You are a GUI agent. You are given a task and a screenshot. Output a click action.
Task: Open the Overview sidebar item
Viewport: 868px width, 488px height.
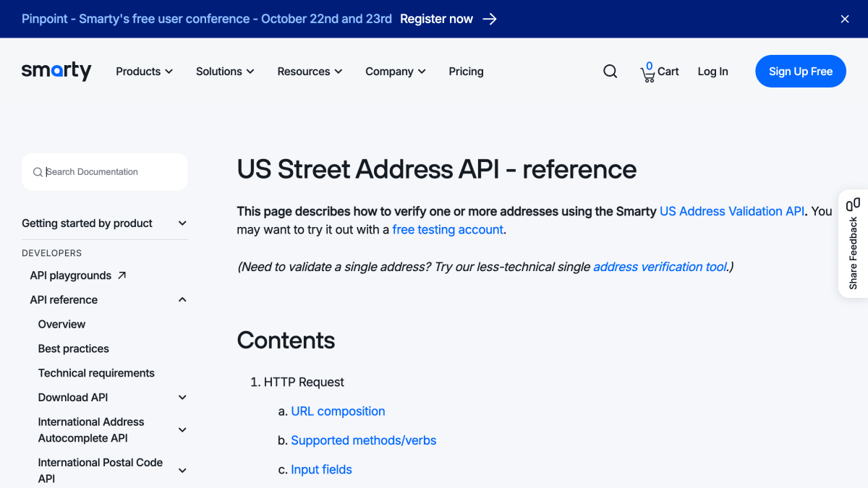[x=61, y=324]
